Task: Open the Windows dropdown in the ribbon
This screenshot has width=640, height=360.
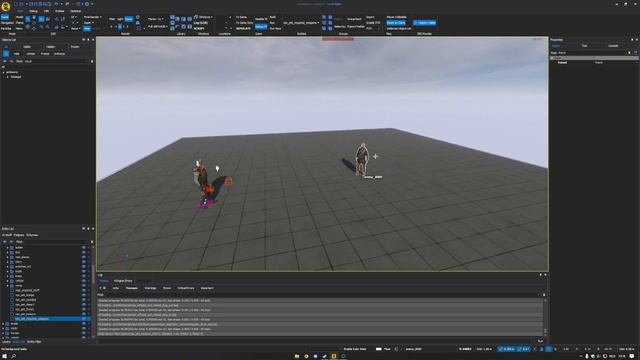Action: point(204,17)
